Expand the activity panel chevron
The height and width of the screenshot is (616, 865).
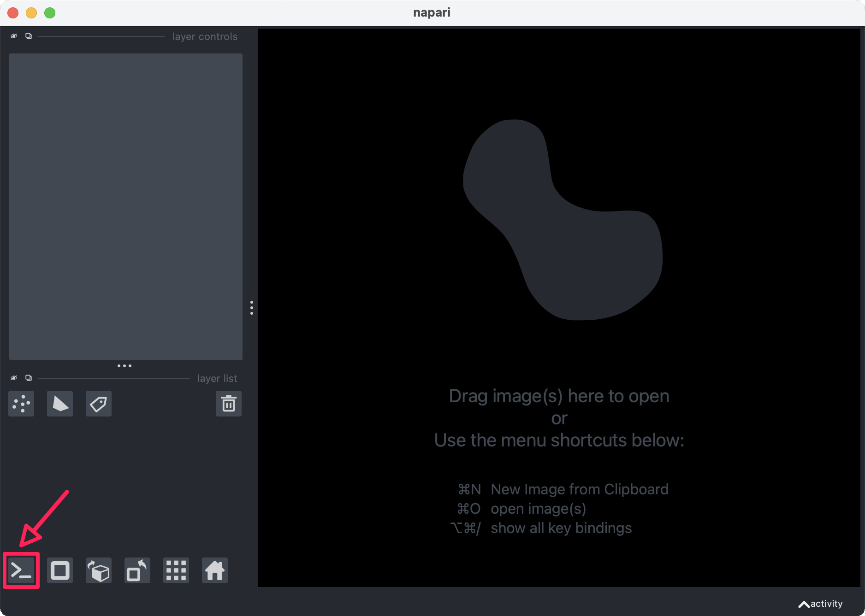point(804,604)
